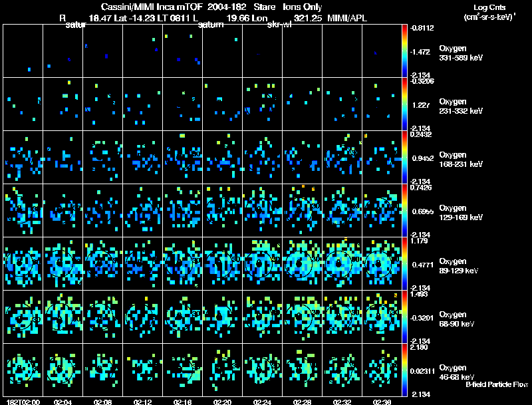This screenshot has height=405, width=532.
Task: Select the 02:20 time label
Action: 222,402
